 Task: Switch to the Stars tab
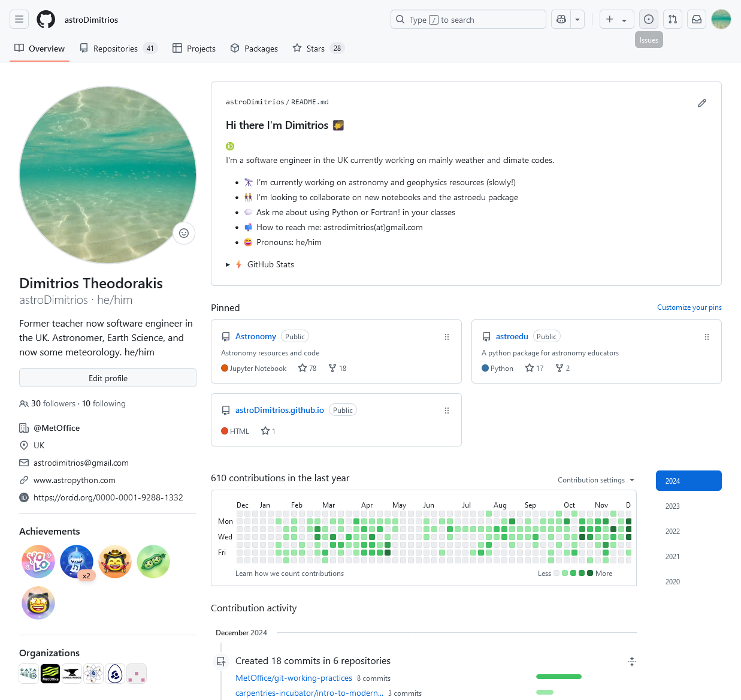pyautogui.click(x=318, y=49)
